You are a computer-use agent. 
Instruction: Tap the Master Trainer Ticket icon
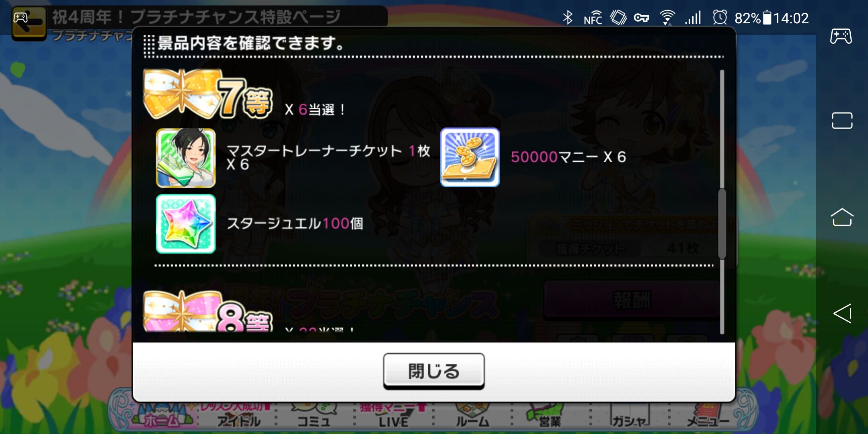[186, 158]
